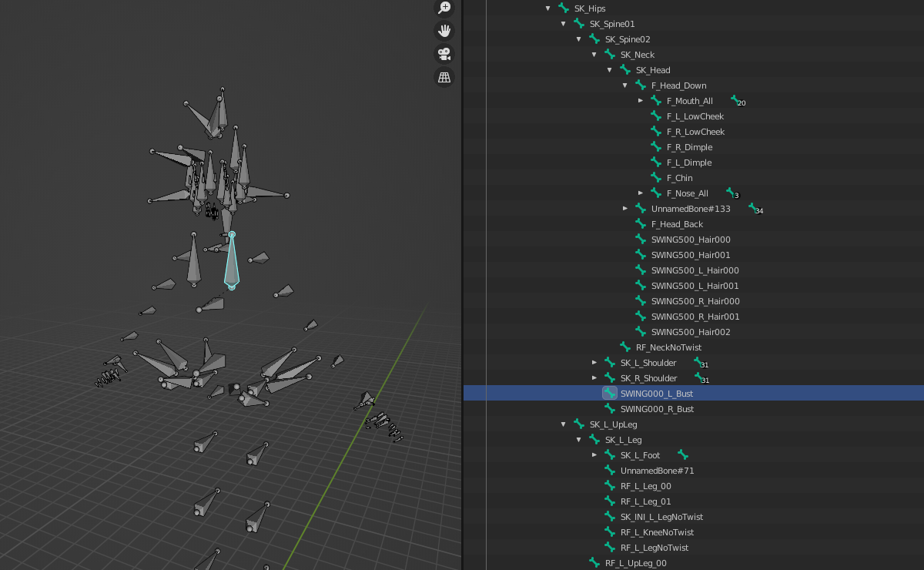Switch orthographic/perspective grid icon
924x570 pixels.
point(444,77)
